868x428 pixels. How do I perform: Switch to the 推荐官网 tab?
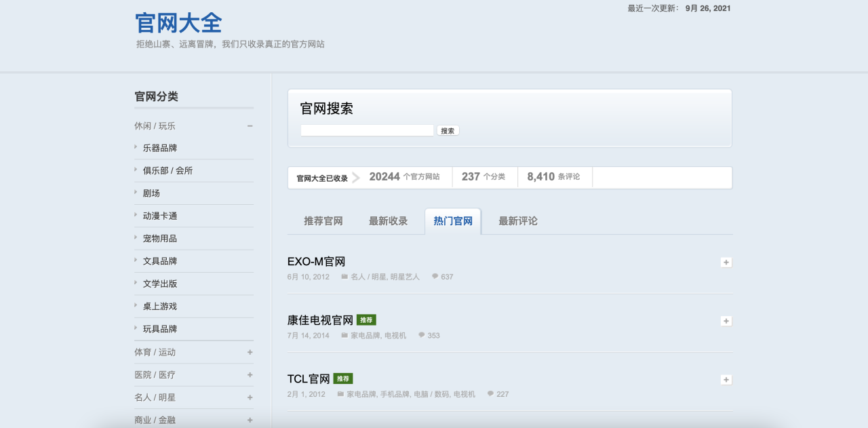pos(323,221)
